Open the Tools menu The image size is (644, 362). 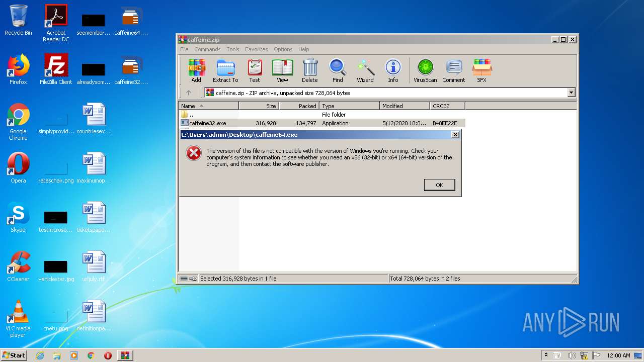tap(233, 49)
